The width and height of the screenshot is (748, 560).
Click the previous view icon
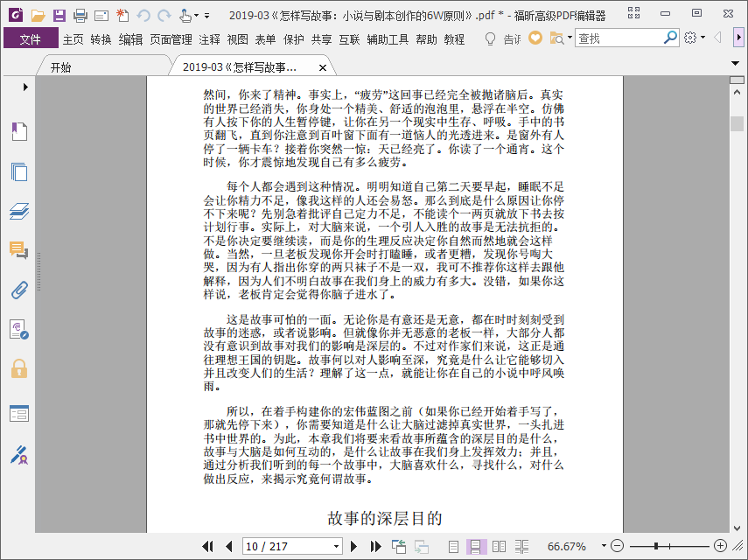coord(399,546)
